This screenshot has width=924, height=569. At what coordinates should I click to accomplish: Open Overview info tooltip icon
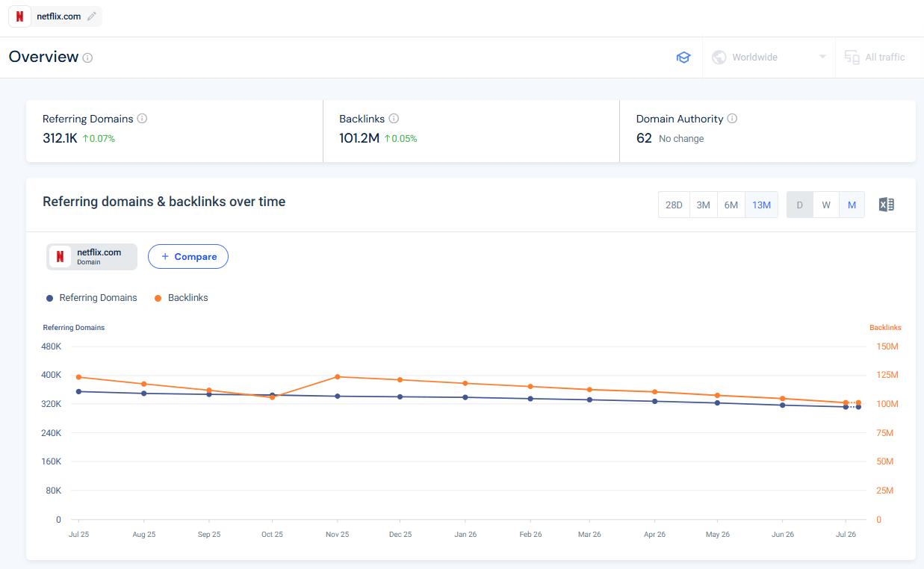[x=87, y=57]
